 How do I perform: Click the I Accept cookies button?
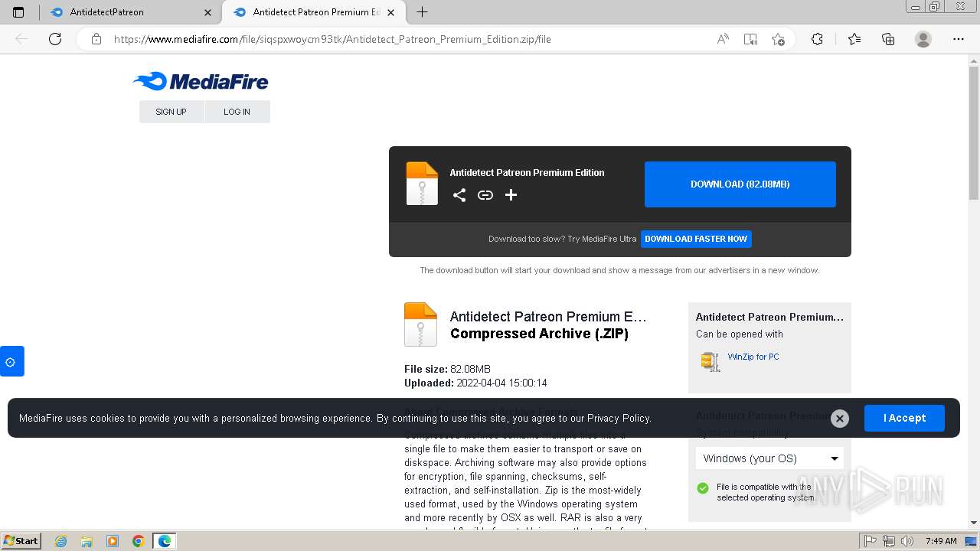904,419
